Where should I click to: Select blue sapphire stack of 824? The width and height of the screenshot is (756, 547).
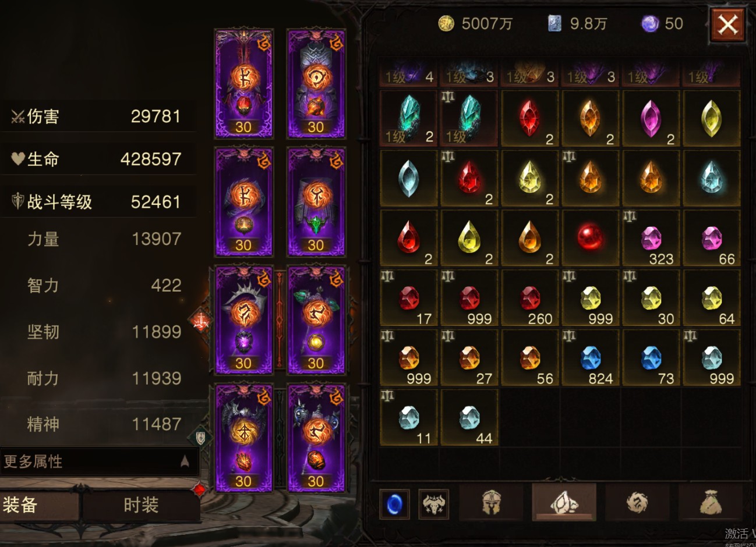(590, 358)
